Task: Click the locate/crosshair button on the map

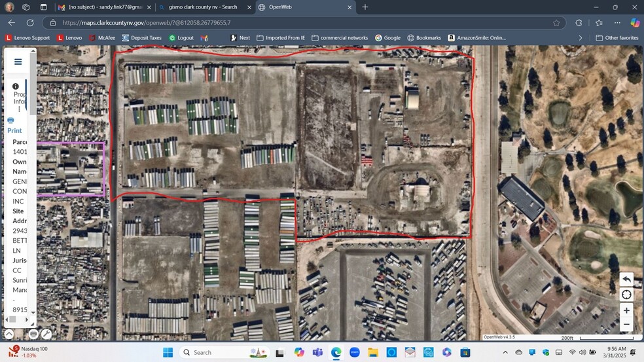Action: (626, 295)
